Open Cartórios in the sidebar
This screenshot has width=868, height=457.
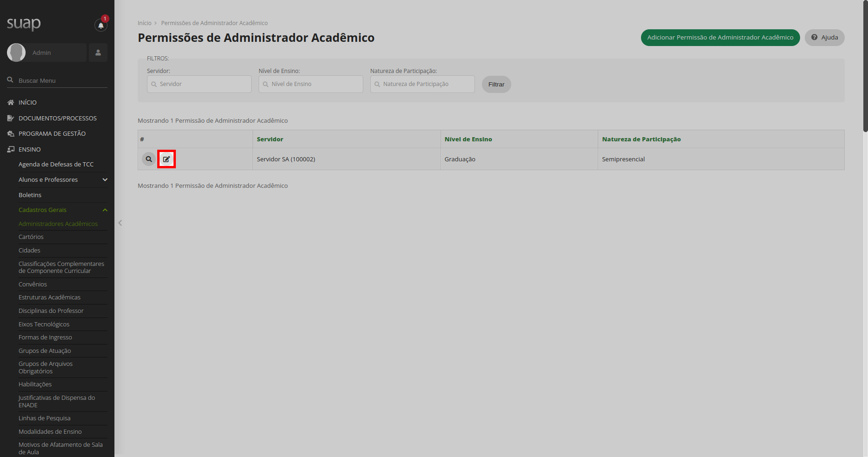[x=31, y=237]
